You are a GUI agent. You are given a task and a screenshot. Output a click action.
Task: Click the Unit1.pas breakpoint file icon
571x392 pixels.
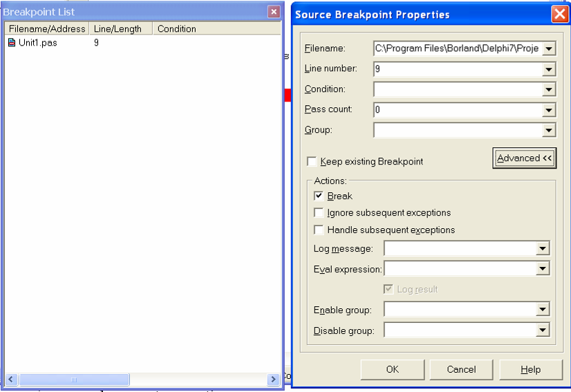12,43
